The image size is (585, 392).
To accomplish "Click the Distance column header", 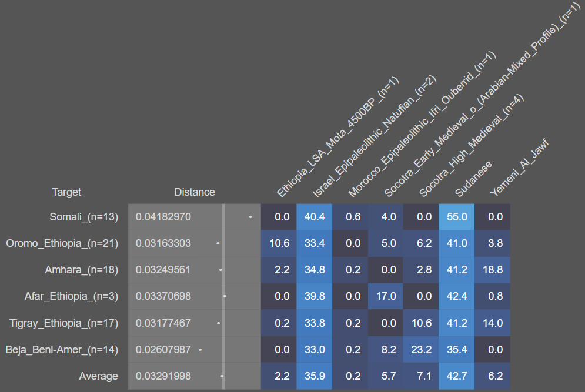I will (x=195, y=192).
